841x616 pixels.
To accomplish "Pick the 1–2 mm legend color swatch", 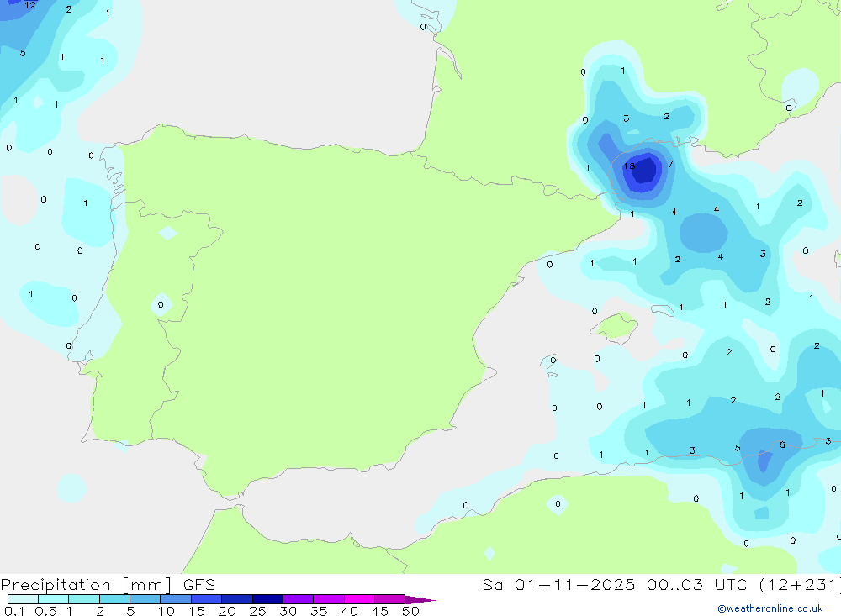I will [x=83, y=599].
